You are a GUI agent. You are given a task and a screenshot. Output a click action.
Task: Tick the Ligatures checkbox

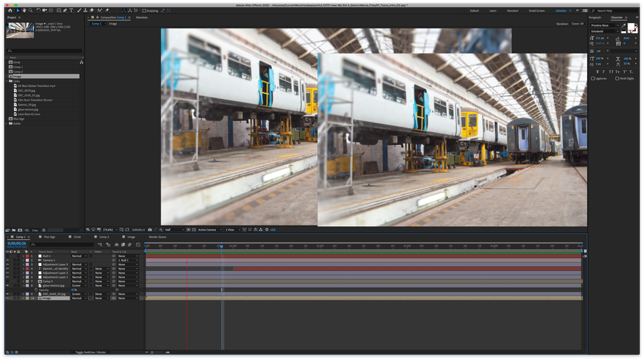pyautogui.click(x=593, y=79)
